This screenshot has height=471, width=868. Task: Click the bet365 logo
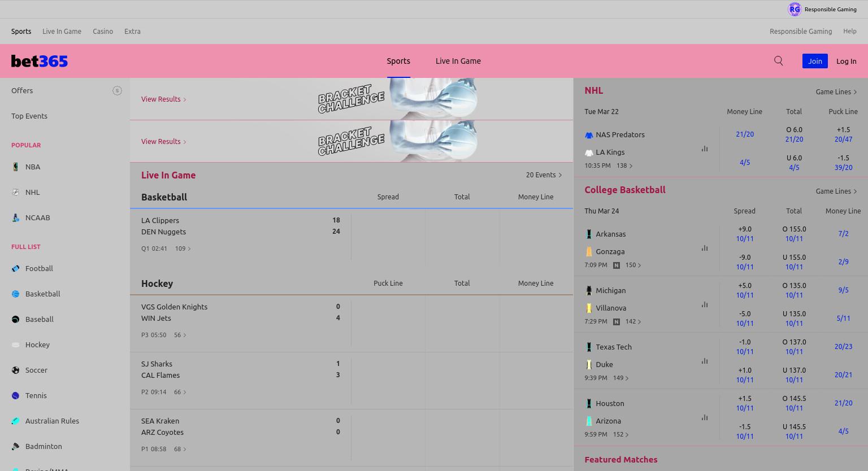(40, 61)
